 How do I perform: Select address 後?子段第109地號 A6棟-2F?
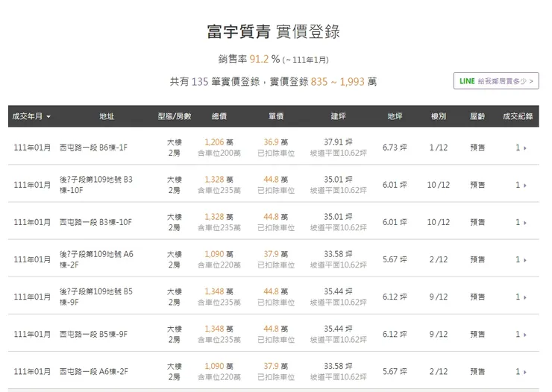click(96, 259)
